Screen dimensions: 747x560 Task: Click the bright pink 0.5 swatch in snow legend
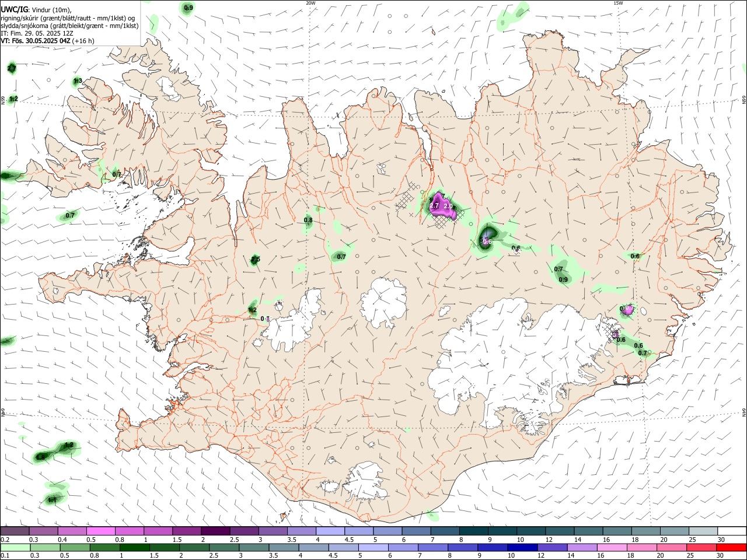[x=101, y=531]
